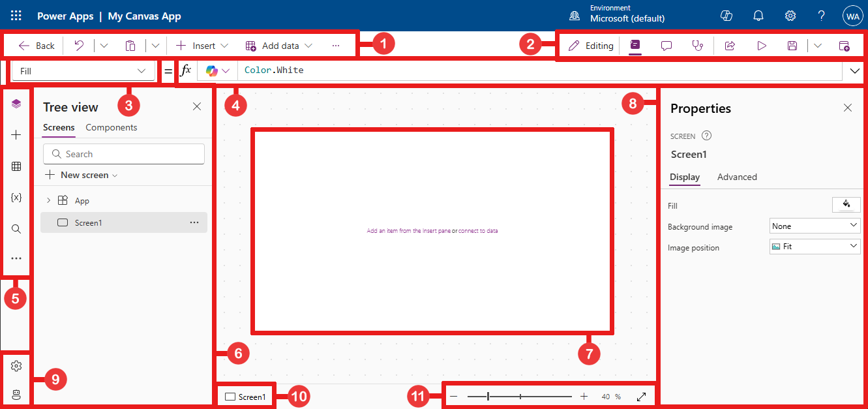Open sidebar Settings gear

(x=16, y=366)
